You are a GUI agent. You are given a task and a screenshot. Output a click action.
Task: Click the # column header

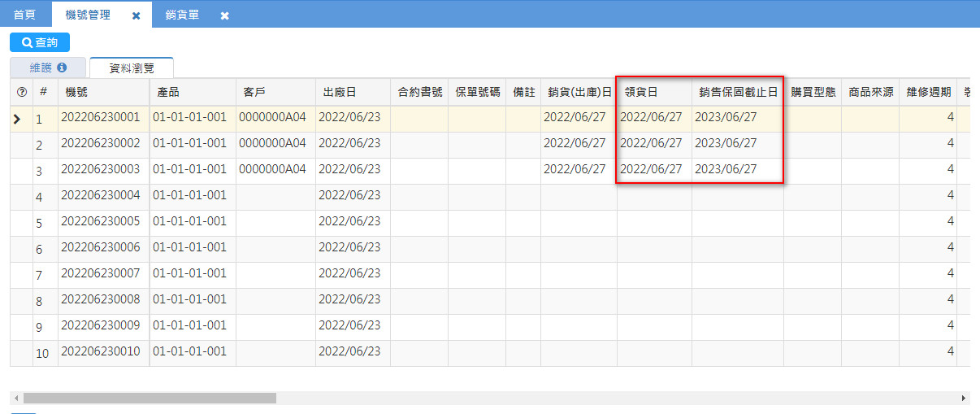tap(44, 93)
